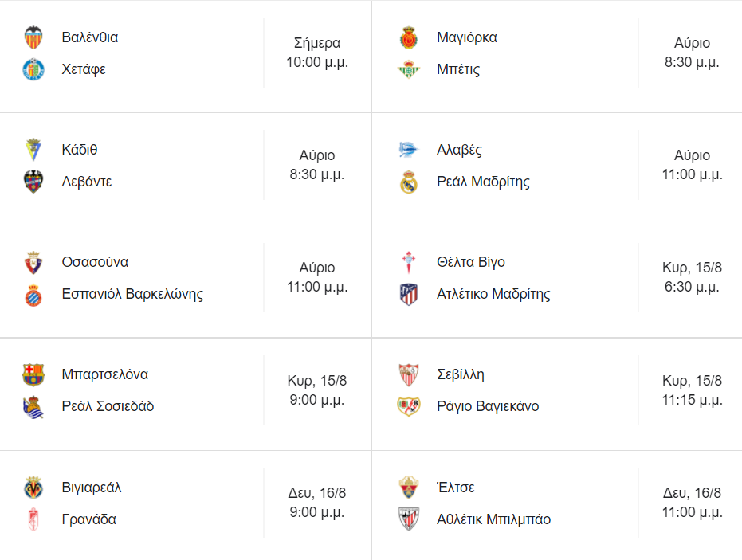Click the Villarreal yellow crest icon
The width and height of the screenshot is (742, 560).
click(x=33, y=488)
